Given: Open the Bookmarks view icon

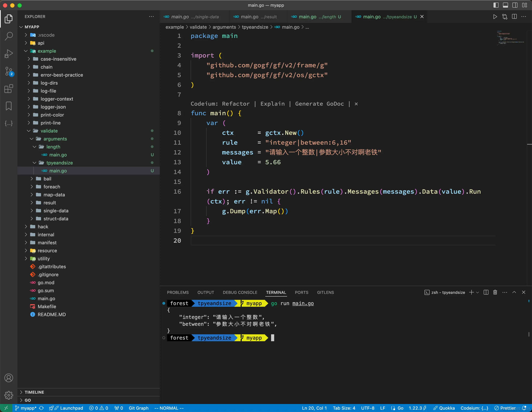Looking at the screenshot, I should click(9, 106).
